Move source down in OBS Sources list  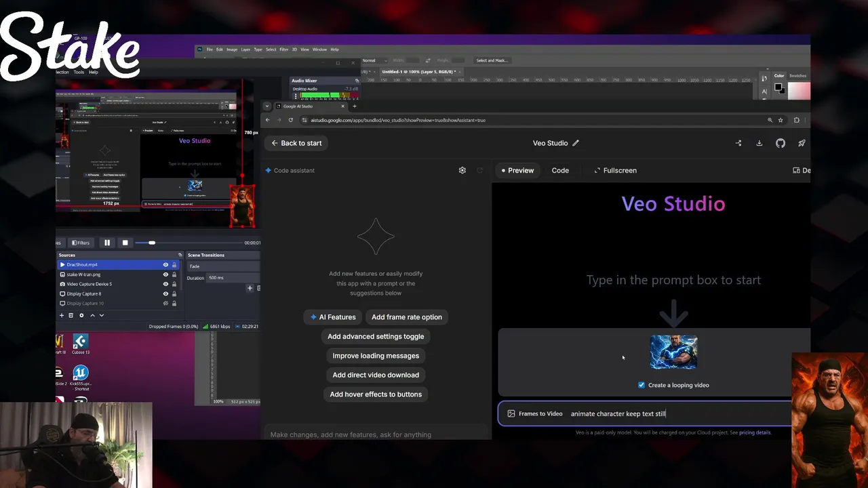(102, 315)
